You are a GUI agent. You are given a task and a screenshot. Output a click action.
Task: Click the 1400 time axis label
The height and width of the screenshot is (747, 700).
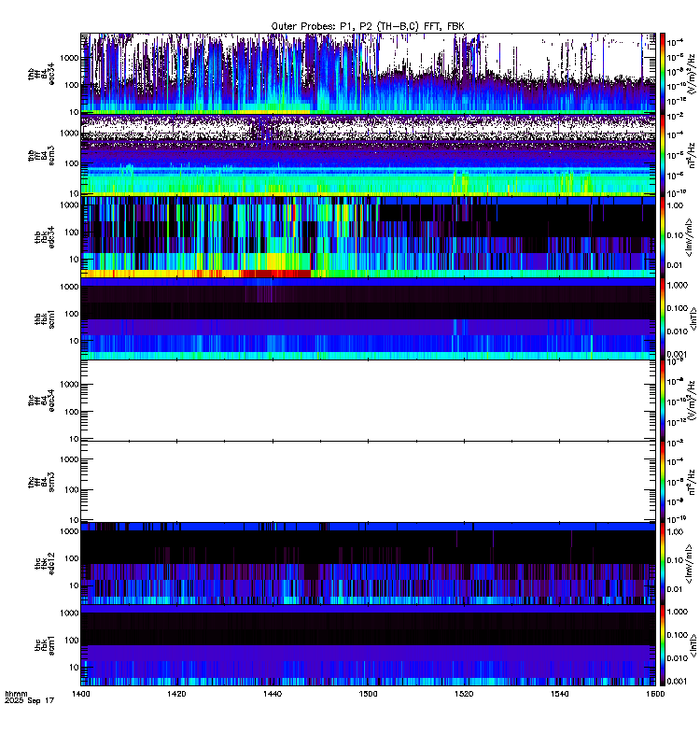(80, 694)
